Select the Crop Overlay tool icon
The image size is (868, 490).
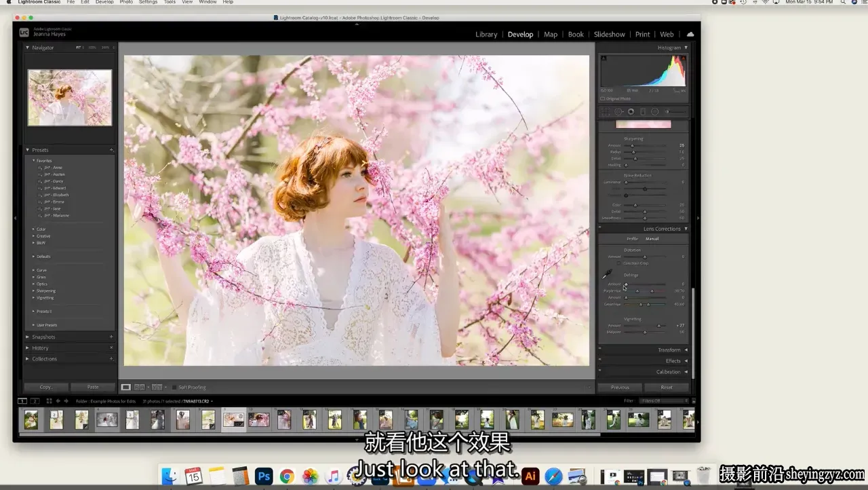[606, 111]
